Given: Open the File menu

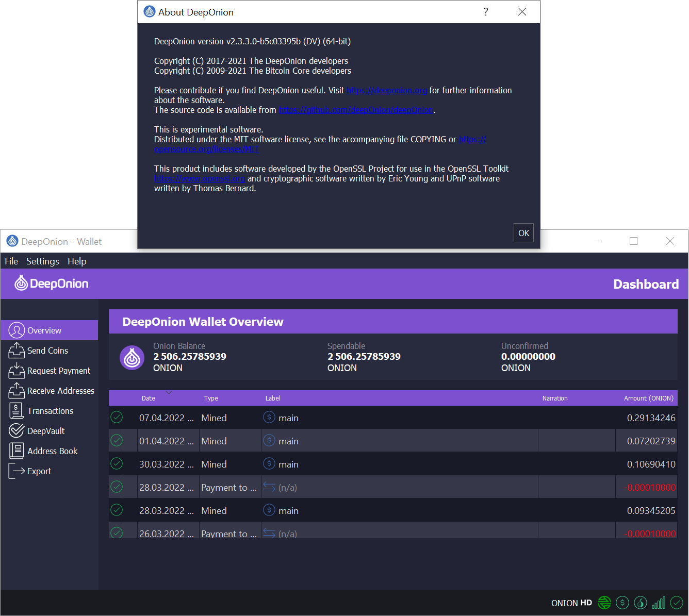Looking at the screenshot, I should (11, 261).
